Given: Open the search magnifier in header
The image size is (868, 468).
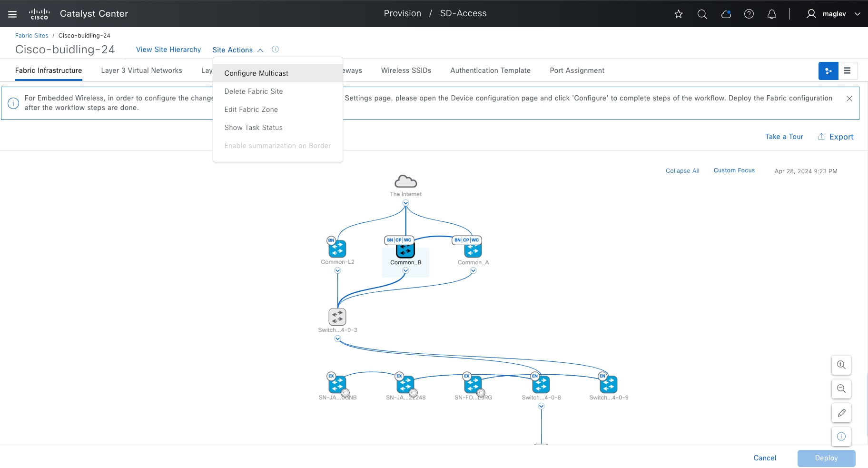Looking at the screenshot, I should 702,14.
